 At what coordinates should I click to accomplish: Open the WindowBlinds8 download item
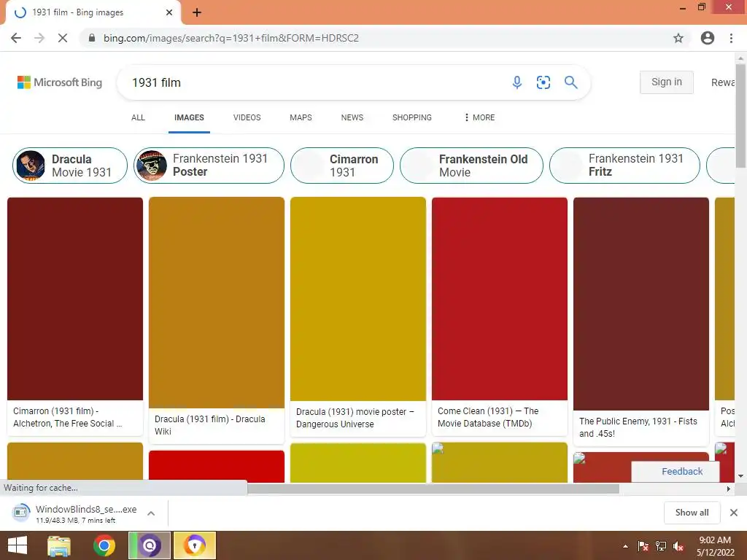76,513
